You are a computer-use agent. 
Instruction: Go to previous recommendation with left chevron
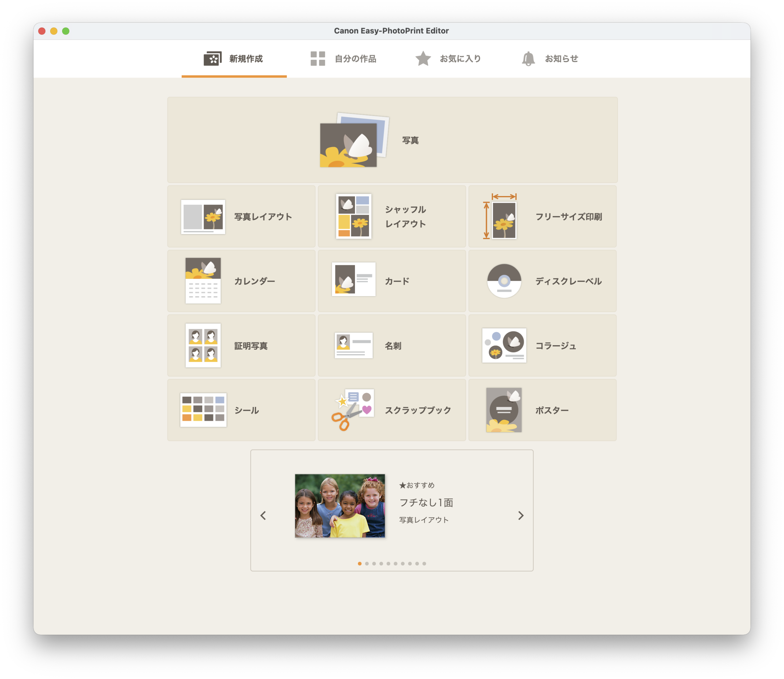(x=263, y=516)
